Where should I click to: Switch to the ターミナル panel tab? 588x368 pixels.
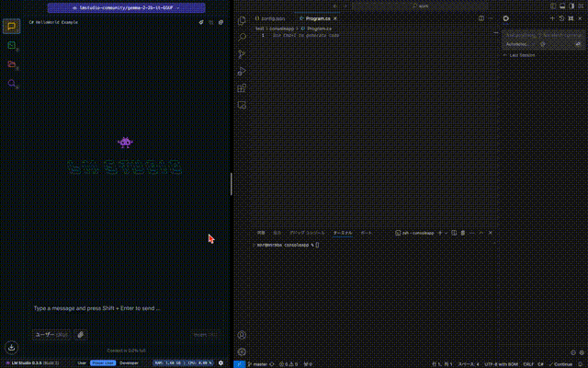[x=343, y=233]
